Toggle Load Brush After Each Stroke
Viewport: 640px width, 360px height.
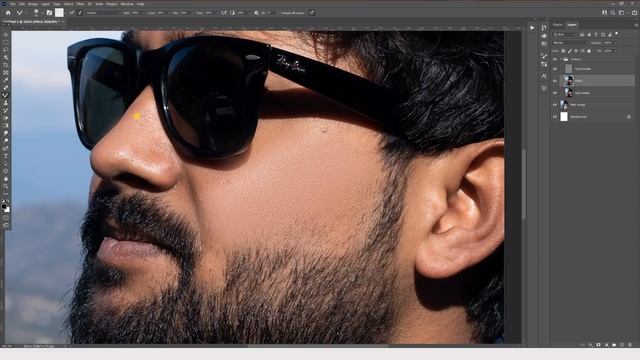coord(72,13)
